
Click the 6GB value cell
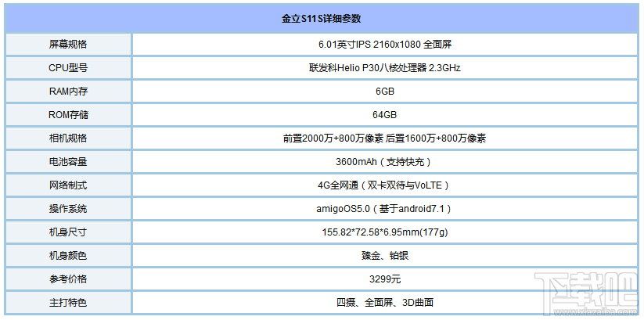385,92
